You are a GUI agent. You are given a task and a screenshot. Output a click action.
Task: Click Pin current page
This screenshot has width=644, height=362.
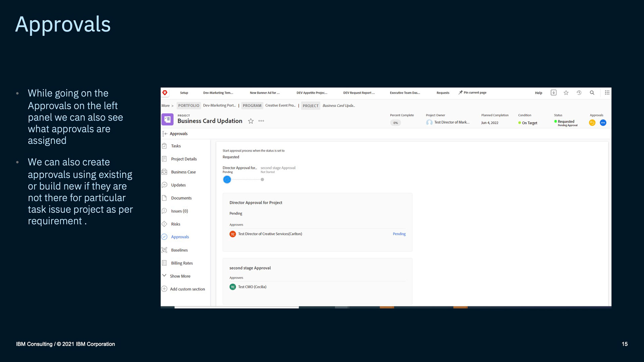pos(473,93)
